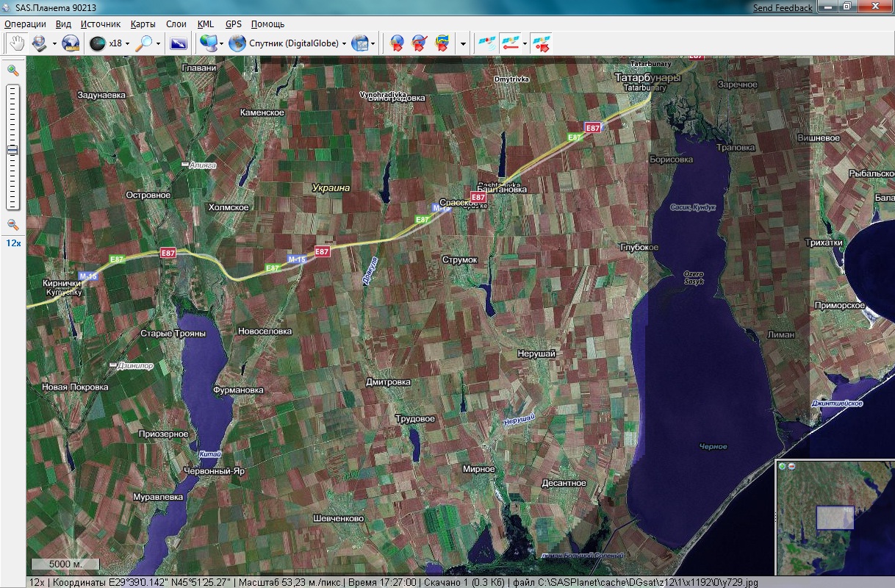Open the Операции menu

coord(25,24)
